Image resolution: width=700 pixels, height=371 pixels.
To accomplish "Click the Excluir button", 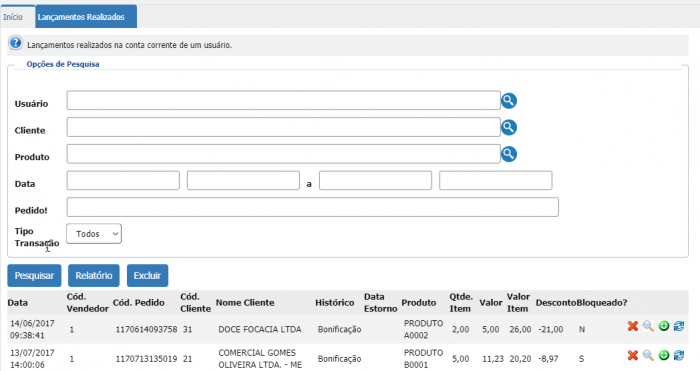I will tap(147, 275).
